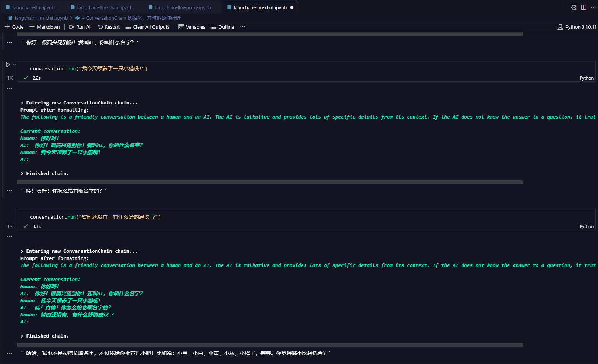Run the 小猫 conversation cell

[8, 65]
